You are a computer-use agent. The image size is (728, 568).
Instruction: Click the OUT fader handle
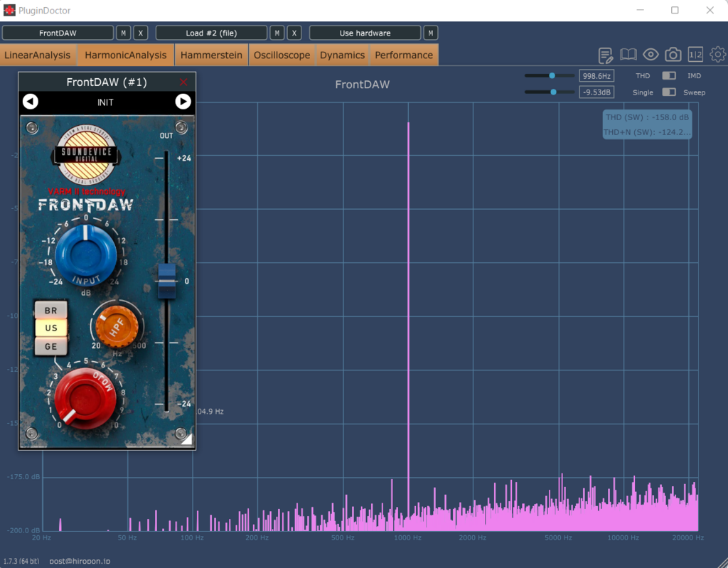click(167, 281)
